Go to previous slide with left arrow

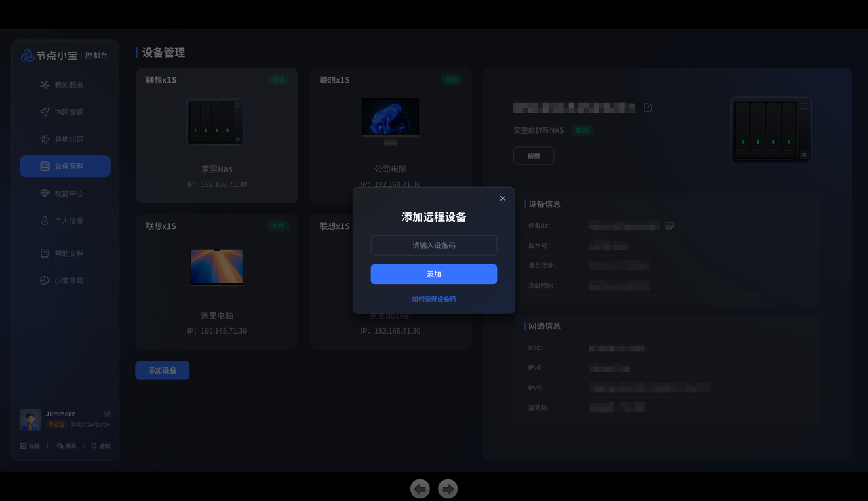pyautogui.click(x=420, y=488)
